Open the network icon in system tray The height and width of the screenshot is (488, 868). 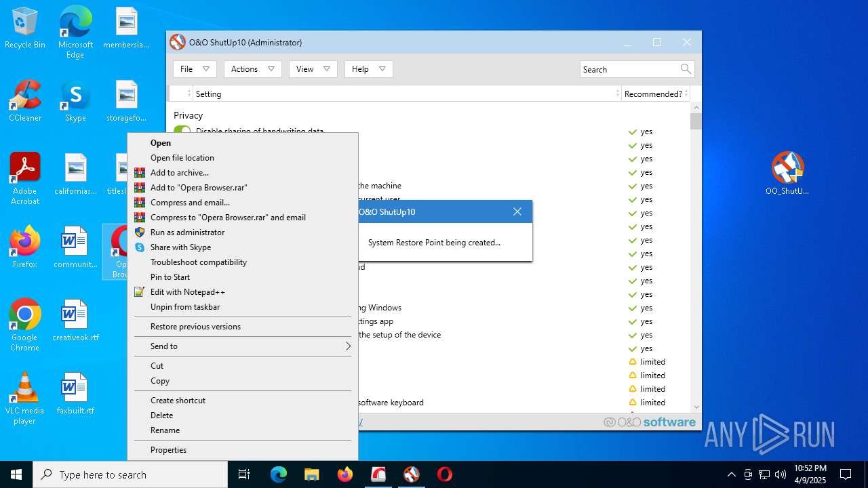click(764, 474)
